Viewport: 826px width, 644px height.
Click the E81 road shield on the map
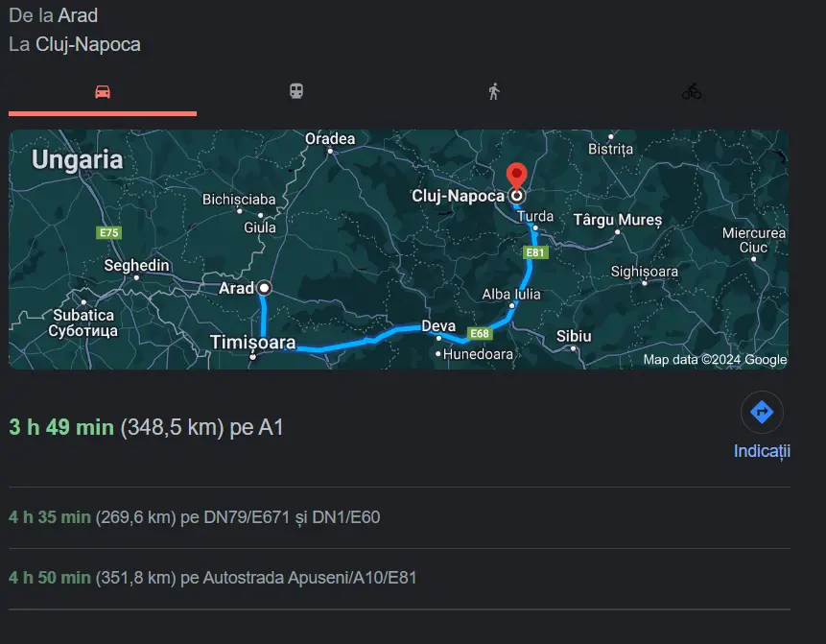tap(535, 253)
